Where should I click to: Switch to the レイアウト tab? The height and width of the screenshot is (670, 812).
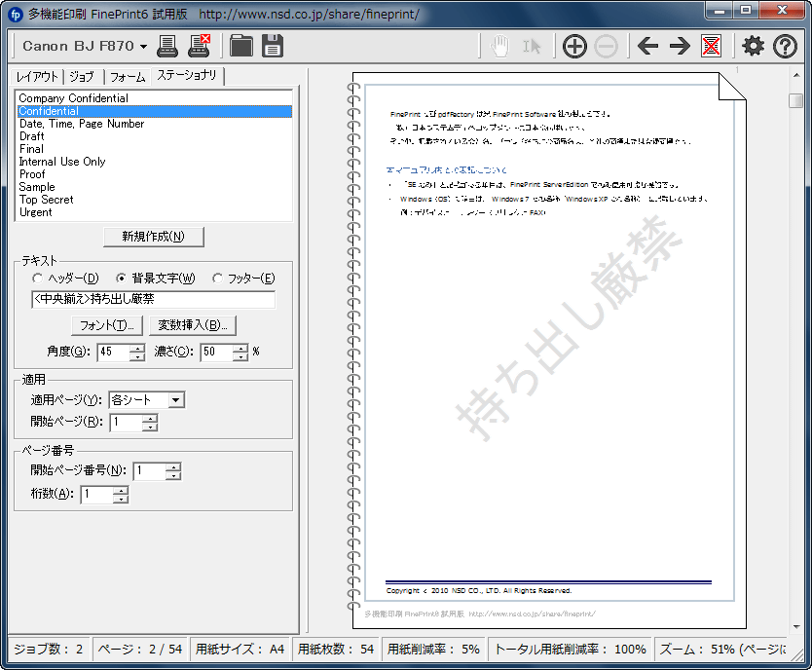coord(37,77)
